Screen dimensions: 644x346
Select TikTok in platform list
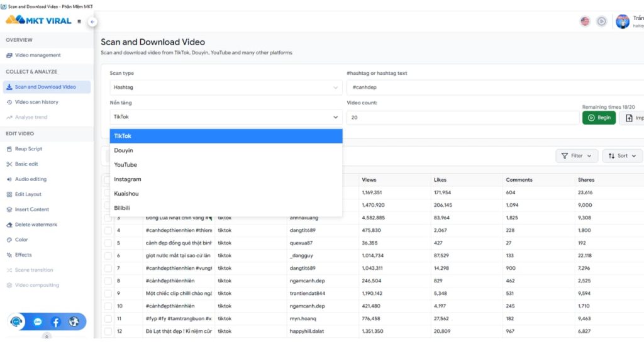[226, 136]
